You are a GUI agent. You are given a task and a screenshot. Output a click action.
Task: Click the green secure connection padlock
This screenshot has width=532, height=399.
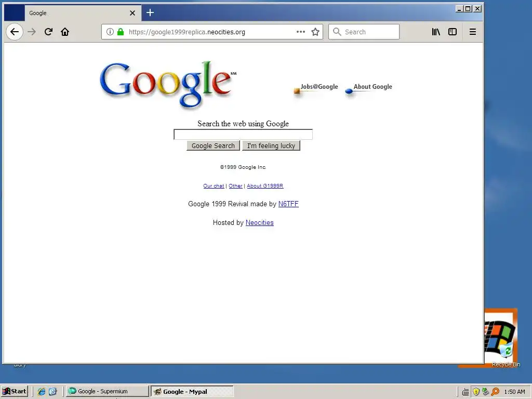(x=121, y=32)
